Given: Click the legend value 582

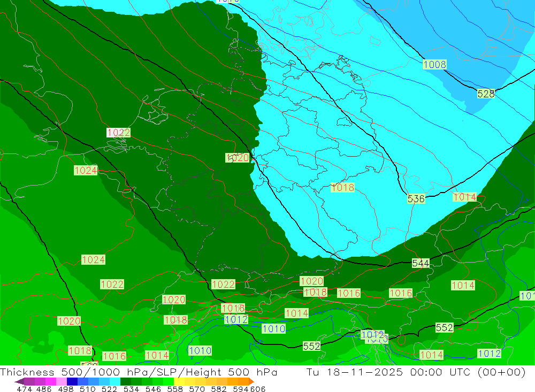Looking at the screenshot, I should click(218, 389).
